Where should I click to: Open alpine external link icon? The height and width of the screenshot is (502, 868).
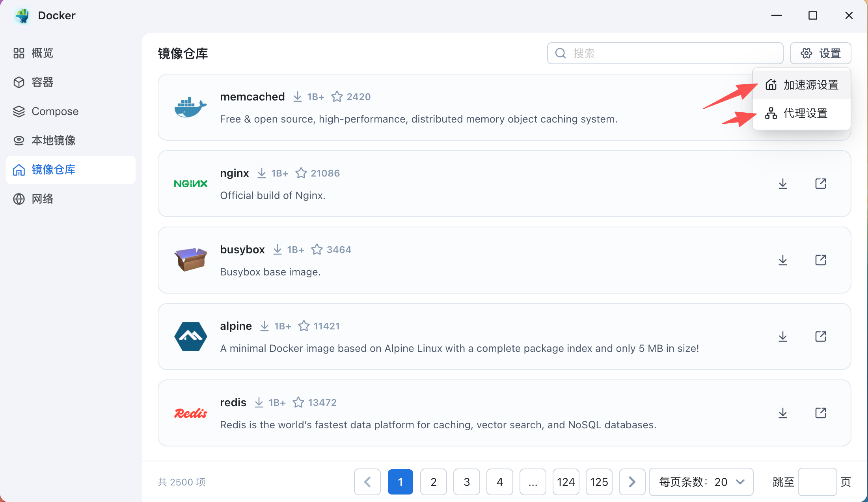[x=820, y=337]
